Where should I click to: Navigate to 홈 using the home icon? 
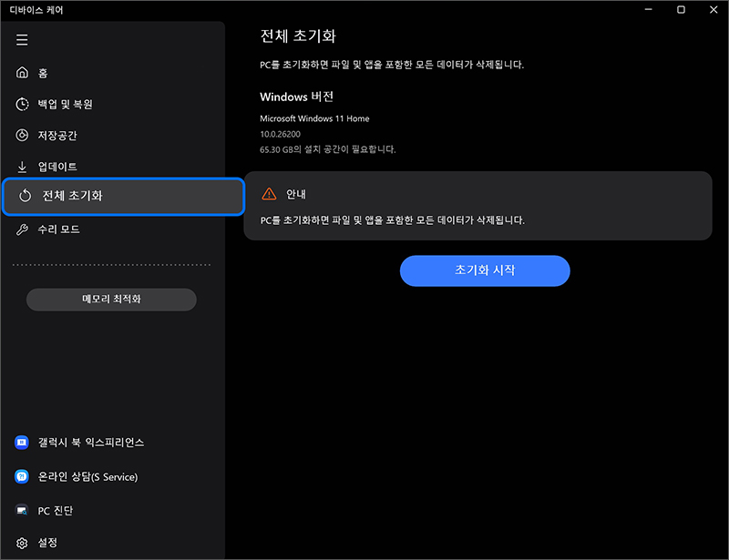pyautogui.click(x=22, y=73)
